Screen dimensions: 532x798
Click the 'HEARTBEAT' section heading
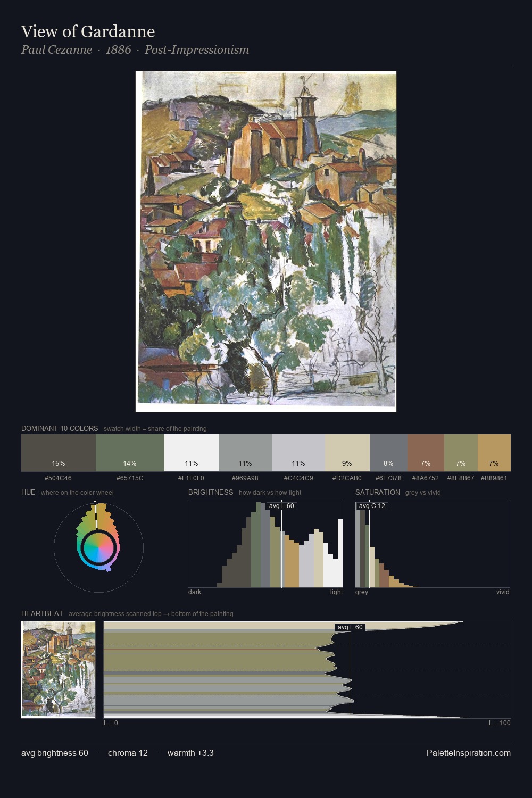coord(42,613)
